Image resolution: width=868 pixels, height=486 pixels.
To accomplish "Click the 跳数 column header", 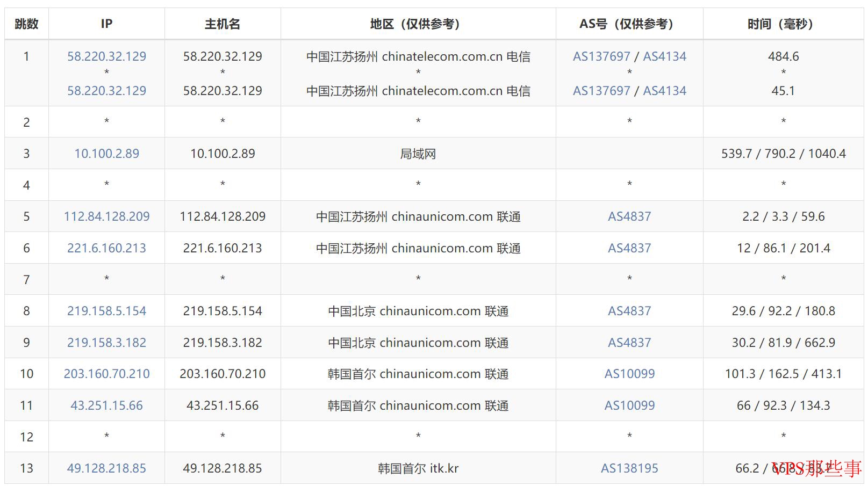I will [26, 24].
